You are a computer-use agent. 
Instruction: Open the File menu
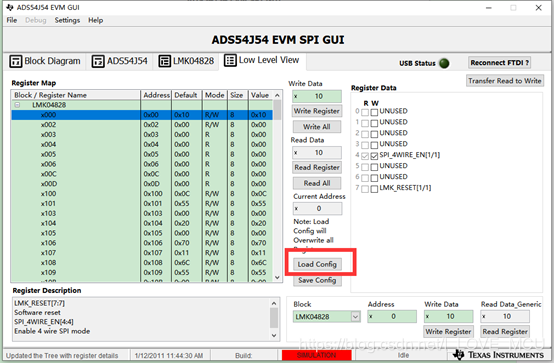(12, 20)
